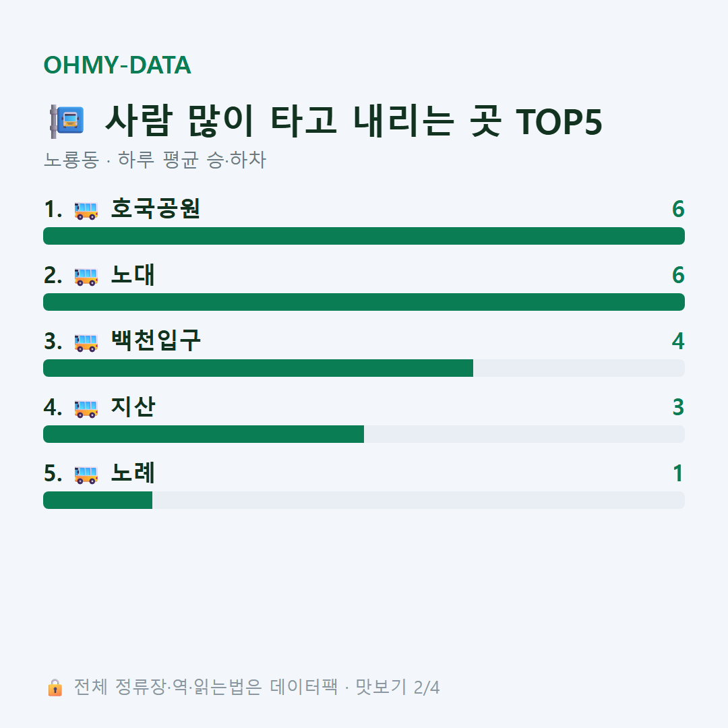
Task: Select the 노대 stop name
Action: point(133,275)
